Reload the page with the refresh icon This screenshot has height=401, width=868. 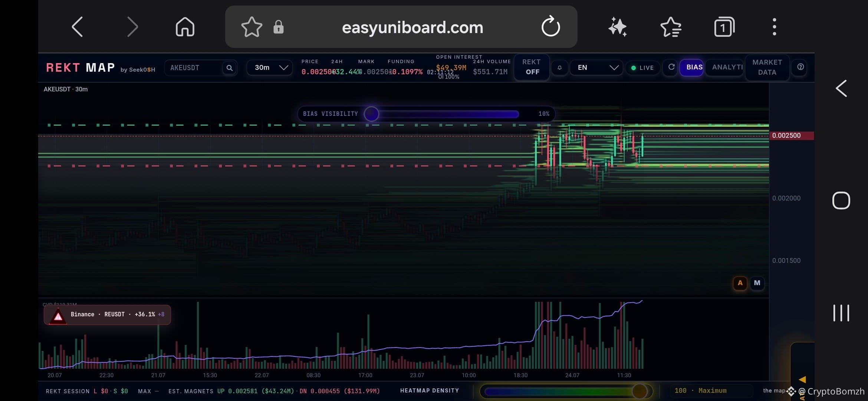pos(550,26)
